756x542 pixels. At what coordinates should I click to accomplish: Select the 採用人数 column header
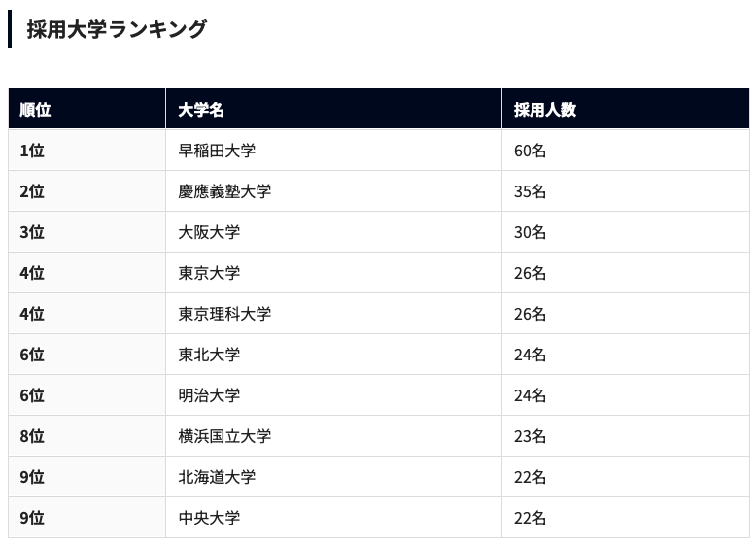pos(626,109)
